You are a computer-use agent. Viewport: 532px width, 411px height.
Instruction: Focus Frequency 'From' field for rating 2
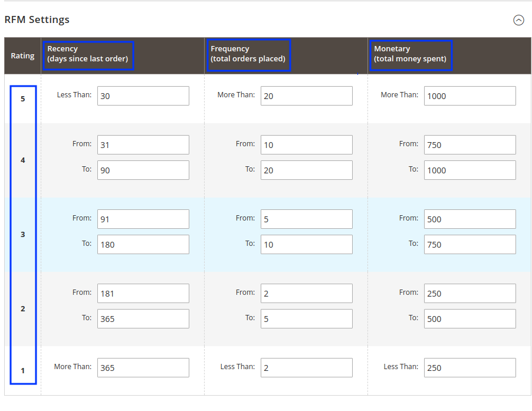point(307,294)
